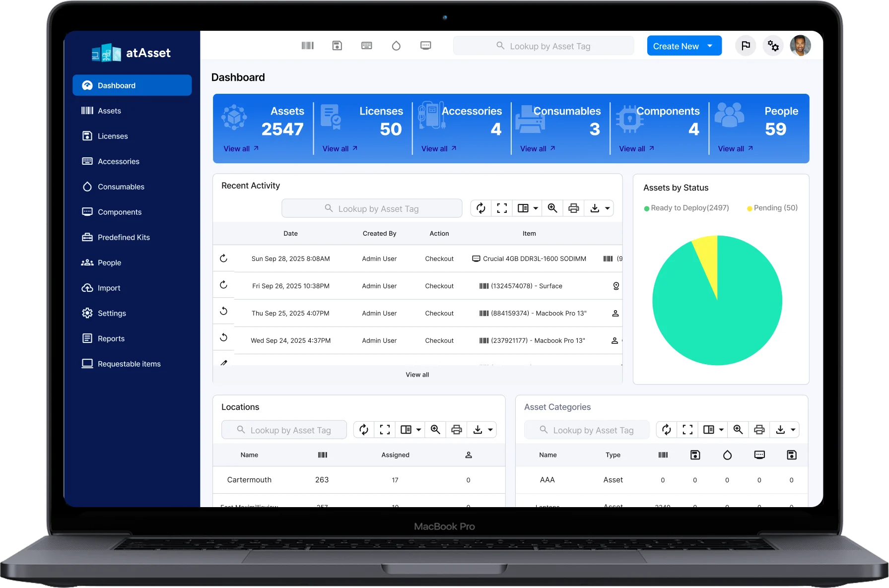Open your profile via the avatar photo
Image resolution: width=889 pixels, height=588 pixels.
click(x=800, y=45)
